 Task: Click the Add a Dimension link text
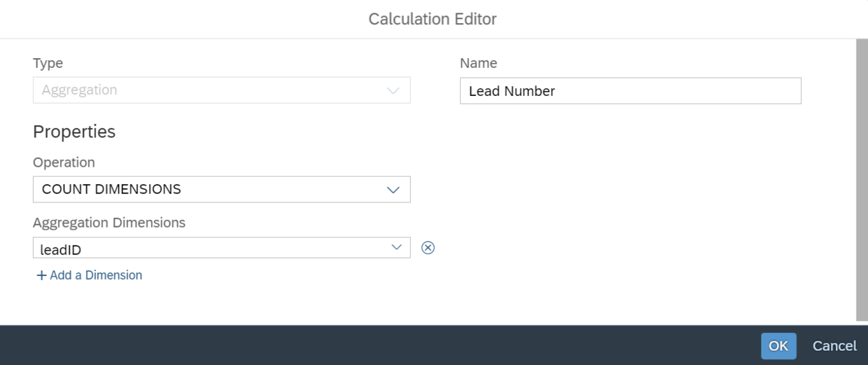(96, 275)
